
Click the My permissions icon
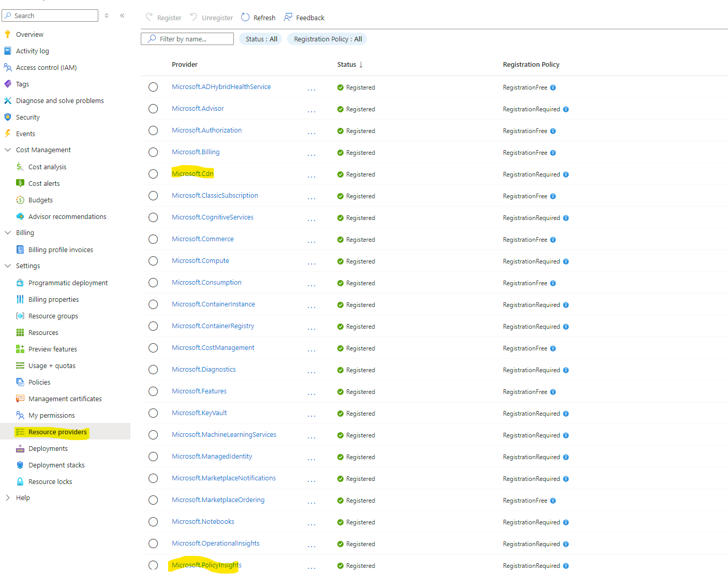(20, 415)
